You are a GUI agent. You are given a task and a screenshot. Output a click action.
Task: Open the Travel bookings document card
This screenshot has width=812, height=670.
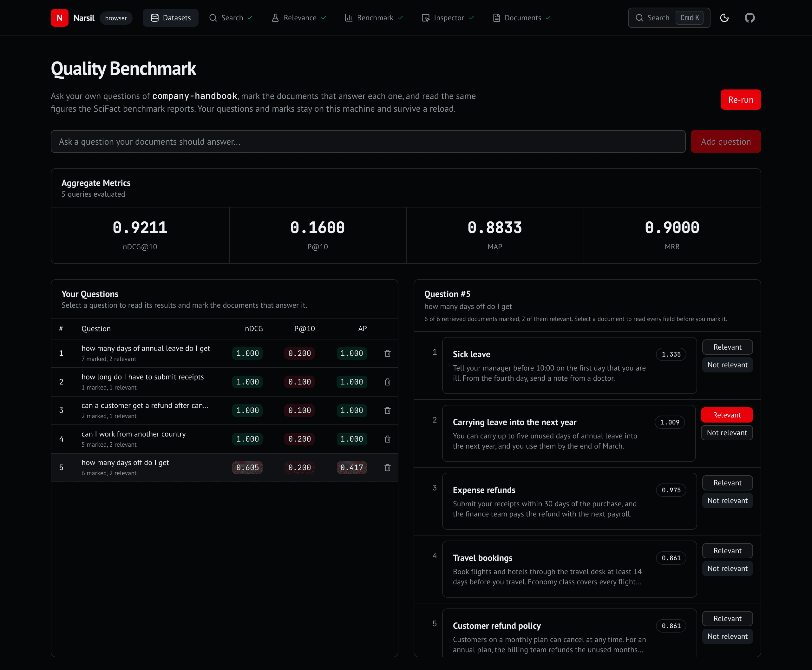[569, 569]
